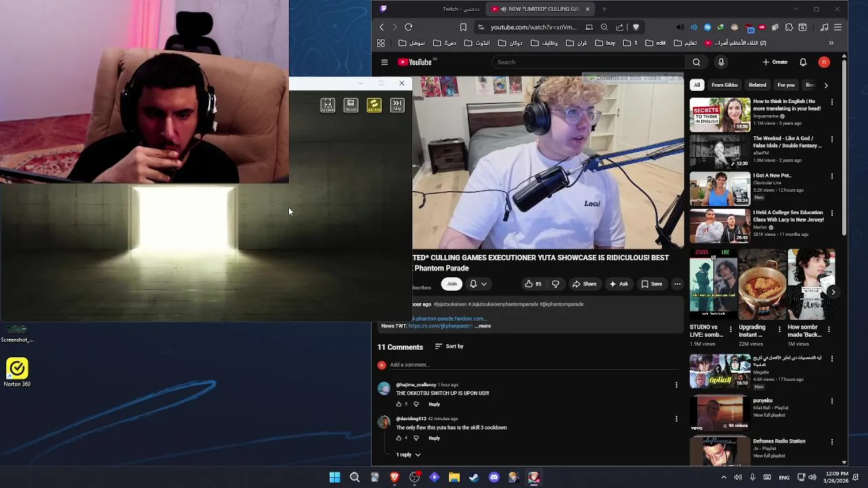Show hidden tray icons chevron

(x=724, y=478)
